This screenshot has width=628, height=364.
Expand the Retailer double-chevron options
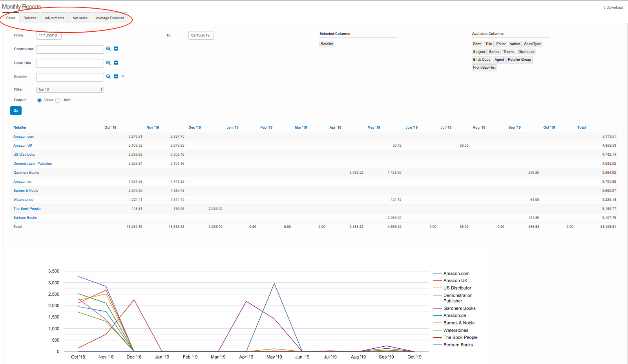tap(123, 76)
